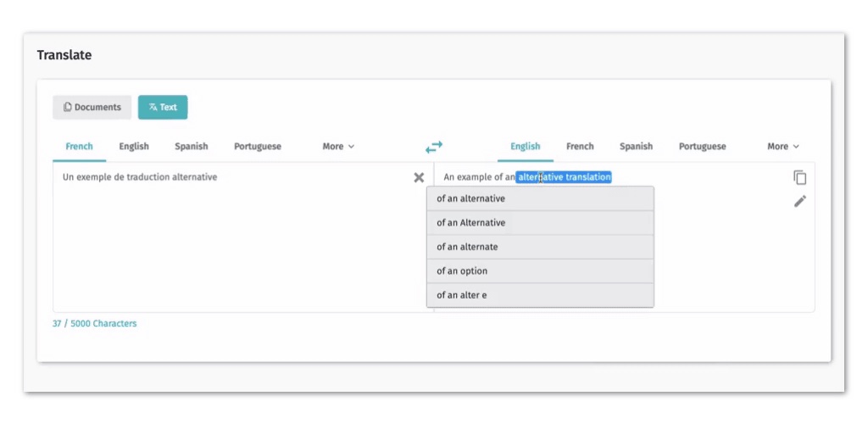Clear the source text with X icon

(x=419, y=177)
